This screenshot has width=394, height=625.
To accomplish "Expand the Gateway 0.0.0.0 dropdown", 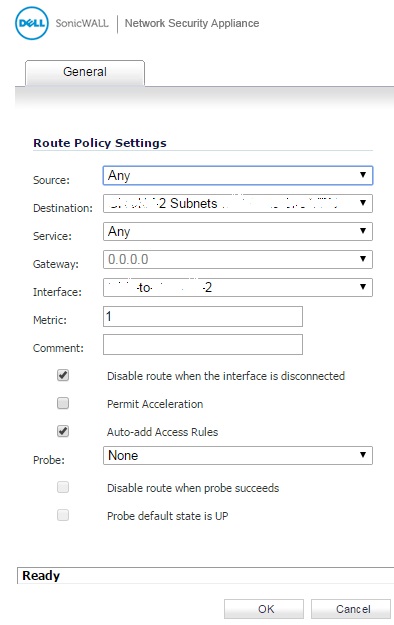I will pos(238,259).
